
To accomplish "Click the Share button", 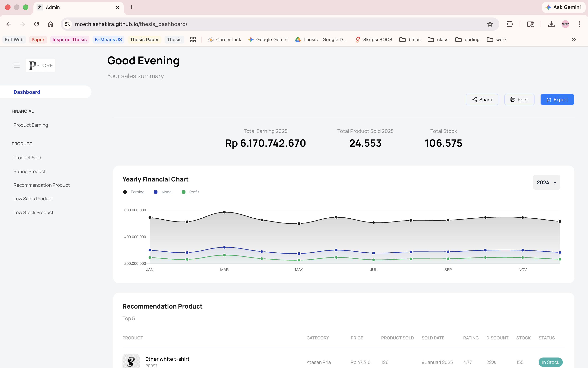I will point(482,99).
